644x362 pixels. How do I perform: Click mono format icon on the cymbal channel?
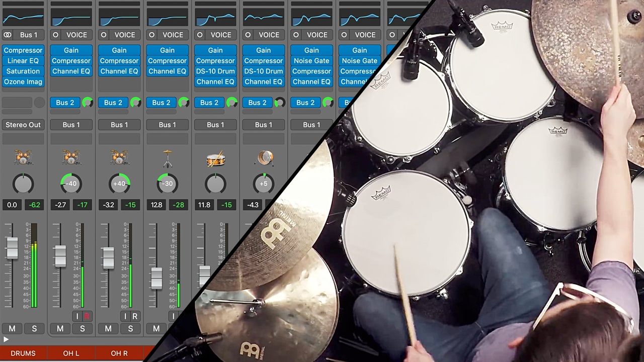pyautogui.click(x=152, y=35)
